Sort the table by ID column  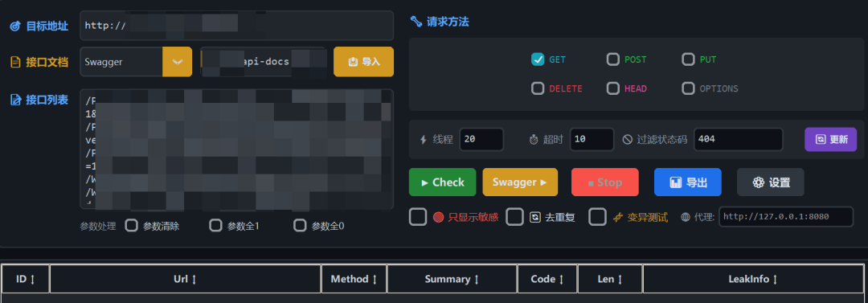tap(26, 279)
